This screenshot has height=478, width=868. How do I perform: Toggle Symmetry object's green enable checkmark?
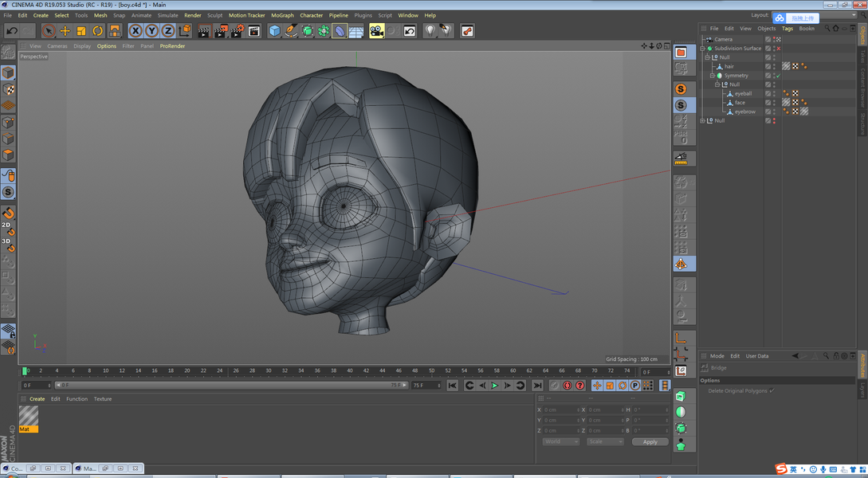point(778,76)
